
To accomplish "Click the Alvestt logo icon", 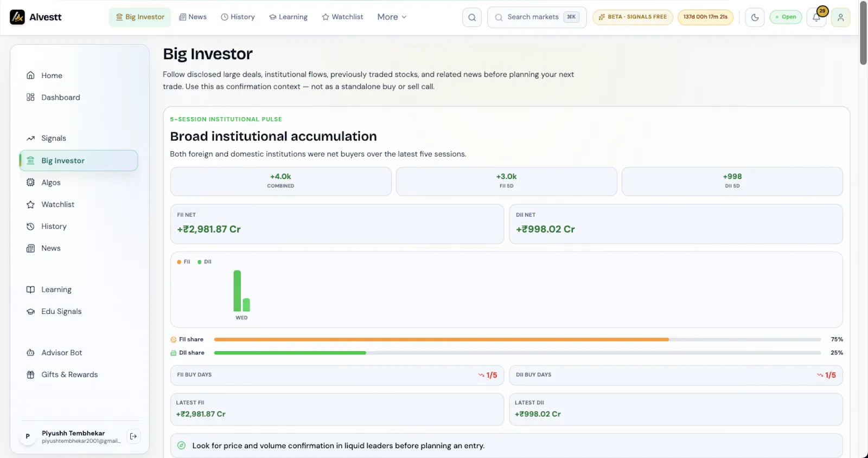I will point(17,17).
